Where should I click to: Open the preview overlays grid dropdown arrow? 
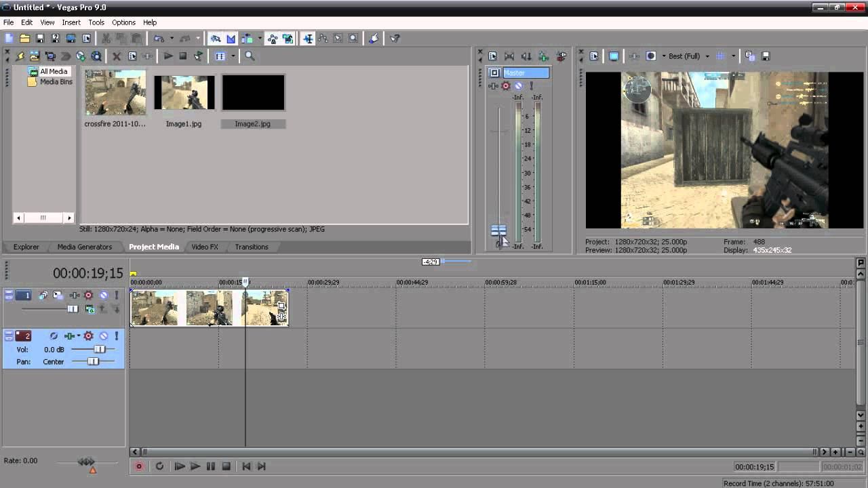pos(733,56)
